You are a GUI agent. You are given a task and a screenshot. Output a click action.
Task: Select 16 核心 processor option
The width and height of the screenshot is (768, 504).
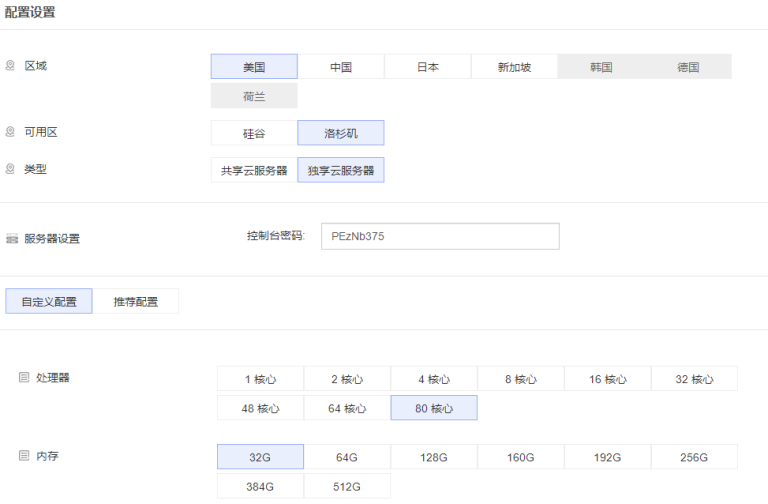pos(607,379)
